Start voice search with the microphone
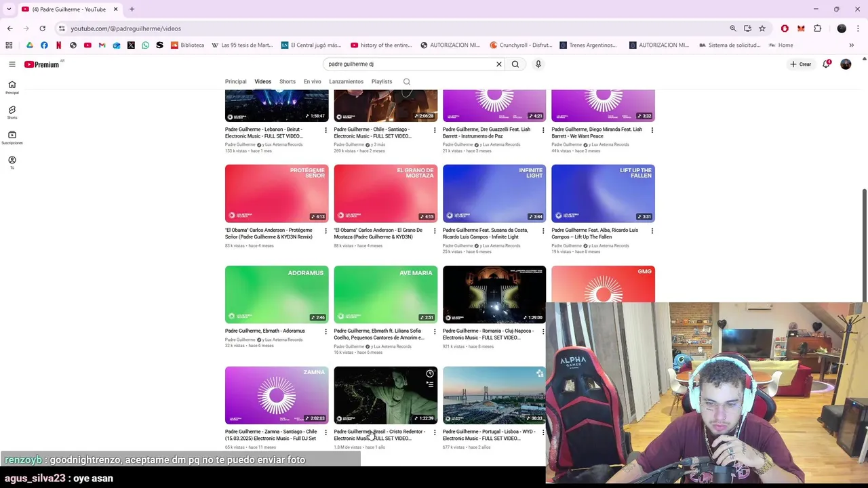 pyautogui.click(x=538, y=64)
